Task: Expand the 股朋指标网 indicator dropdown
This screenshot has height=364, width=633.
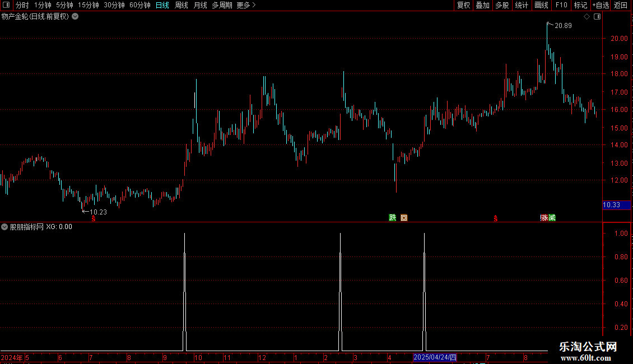Action: pyautogui.click(x=4, y=227)
